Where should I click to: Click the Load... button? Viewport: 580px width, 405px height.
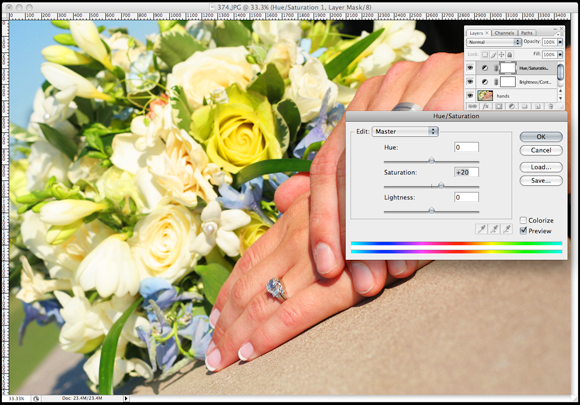tap(541, 167)
